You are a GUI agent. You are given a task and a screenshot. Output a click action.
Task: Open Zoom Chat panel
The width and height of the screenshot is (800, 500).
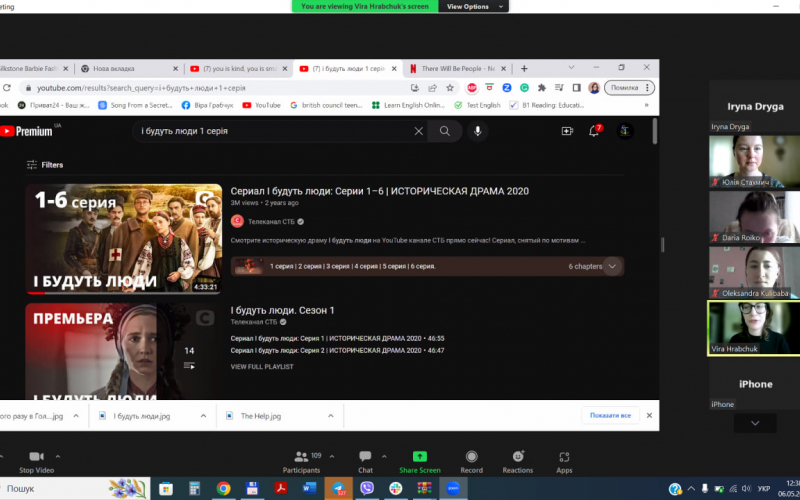[365, 462]
